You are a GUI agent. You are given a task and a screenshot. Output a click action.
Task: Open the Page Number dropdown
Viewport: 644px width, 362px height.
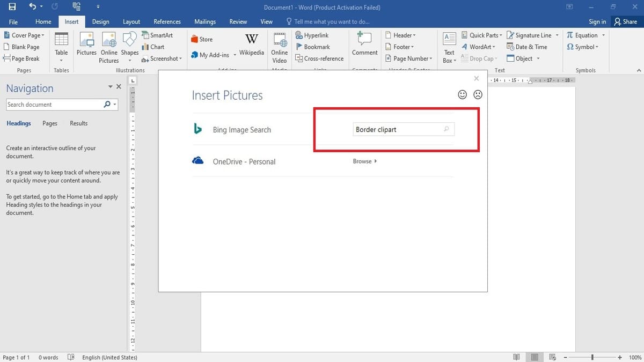point(409,58)
